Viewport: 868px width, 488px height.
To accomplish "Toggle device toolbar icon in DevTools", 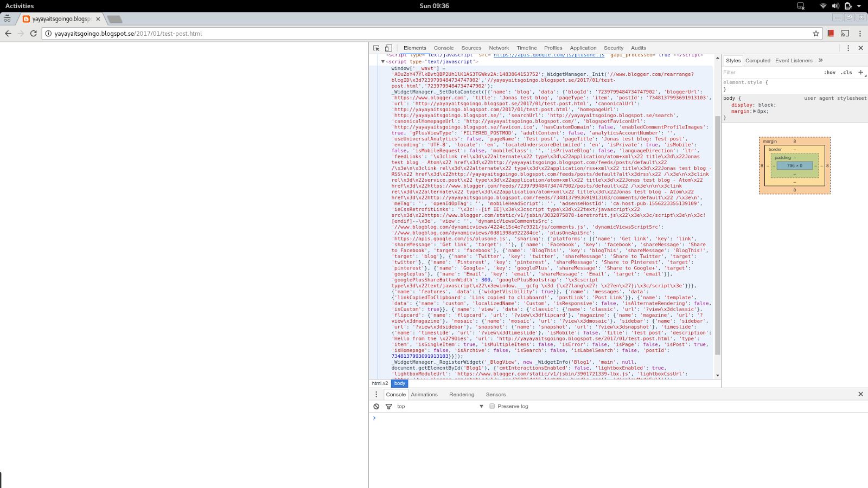I will point(388,48).
